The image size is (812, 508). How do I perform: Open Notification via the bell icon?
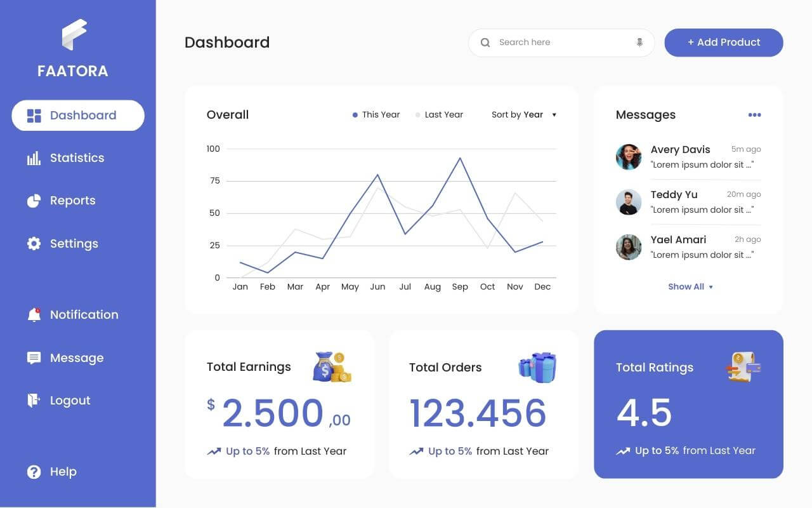34,315
